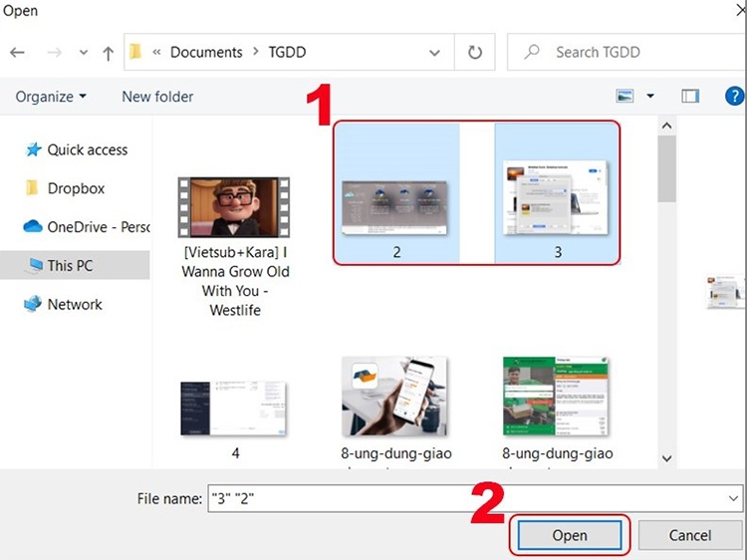Change view with the view icon
The image size is (747, 560).
[x=624, y=97]
